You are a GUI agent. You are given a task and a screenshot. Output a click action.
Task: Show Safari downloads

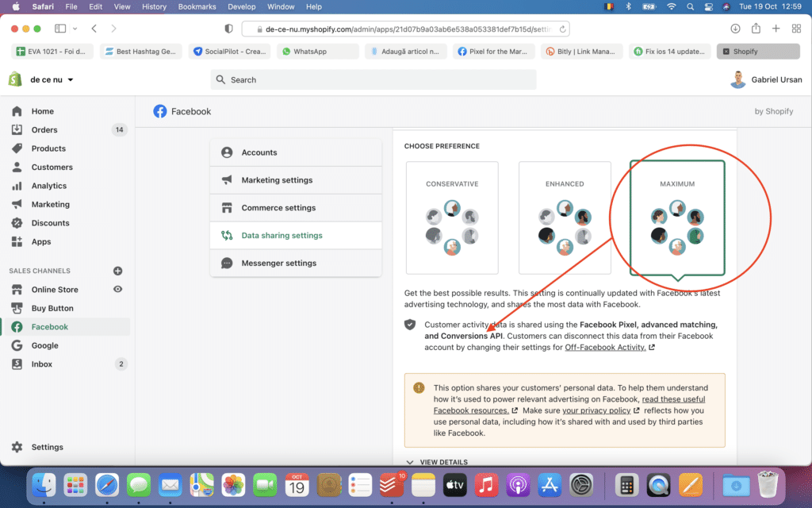pyautogui.click(x=735, y=29)
